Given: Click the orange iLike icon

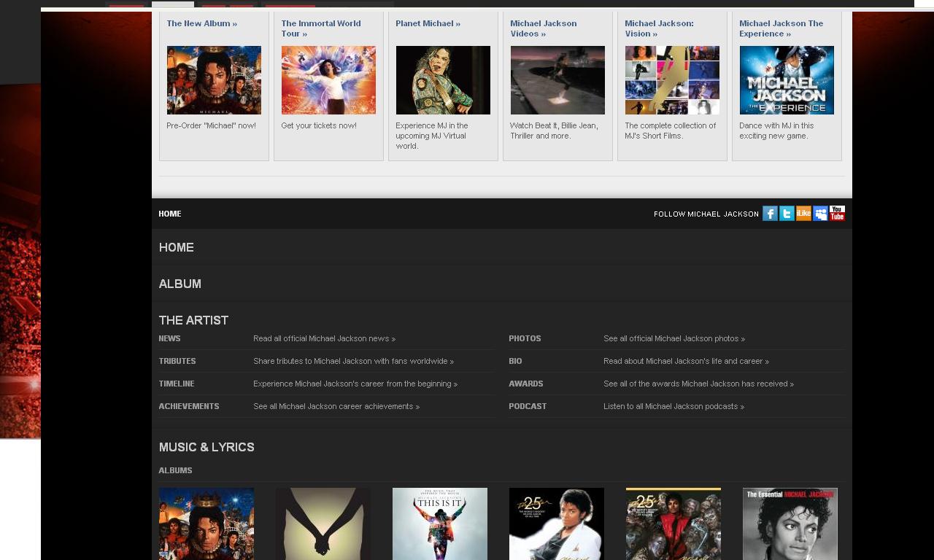Looking at the screenshot, I should coord(803,214).
